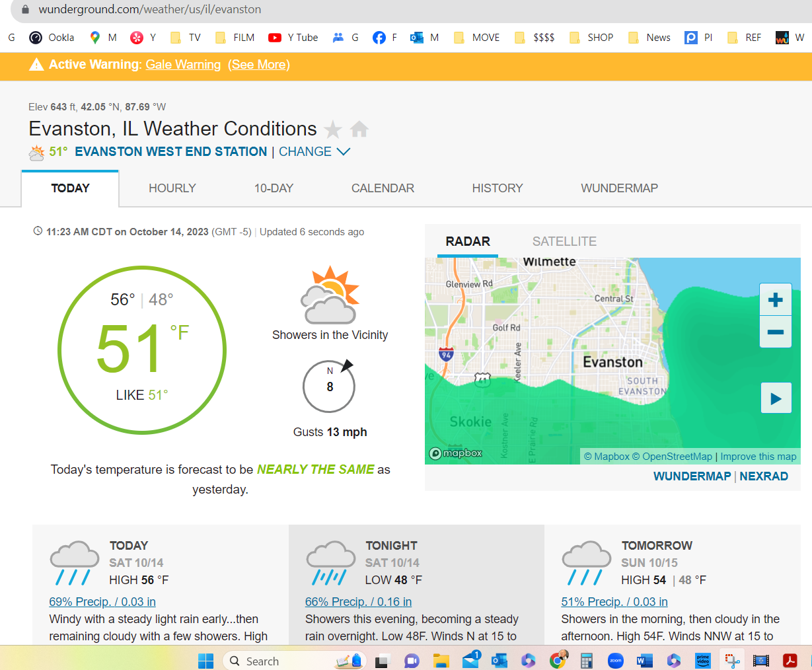The width and height of the screenshot is (812, 670).
Task: Click the 'Gusts 13 mph' text
Action: (330, 432)
